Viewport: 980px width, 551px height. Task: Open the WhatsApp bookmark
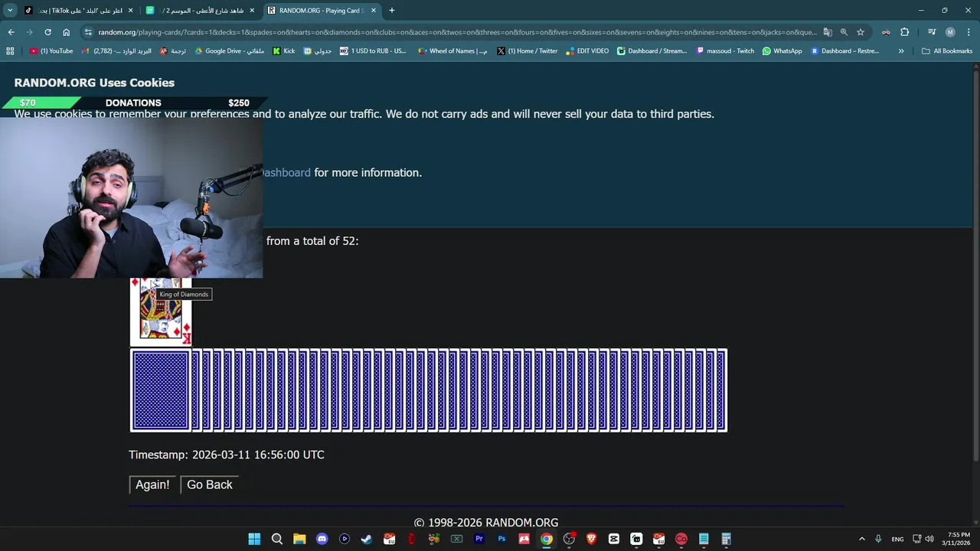click(x=782, y=51)
